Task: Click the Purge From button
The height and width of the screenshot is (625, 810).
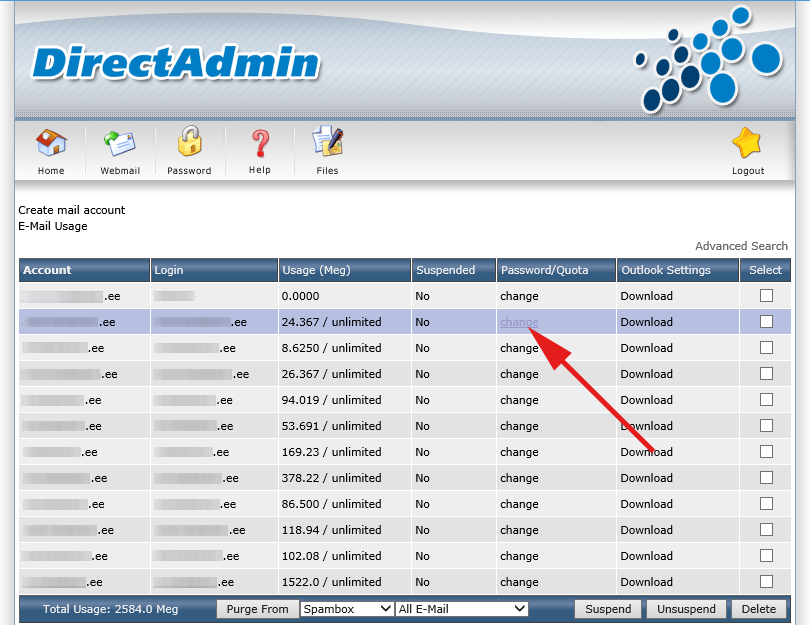Action: pos(257,609)
